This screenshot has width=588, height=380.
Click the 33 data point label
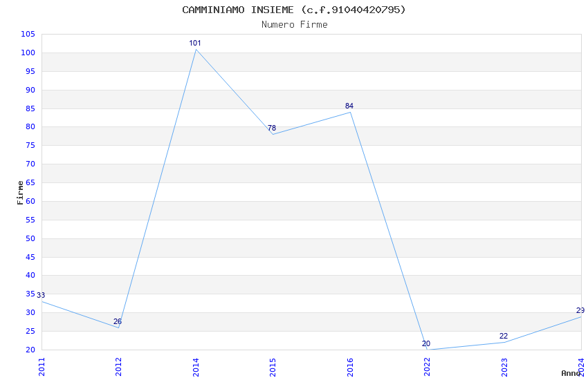pos(41,296)
